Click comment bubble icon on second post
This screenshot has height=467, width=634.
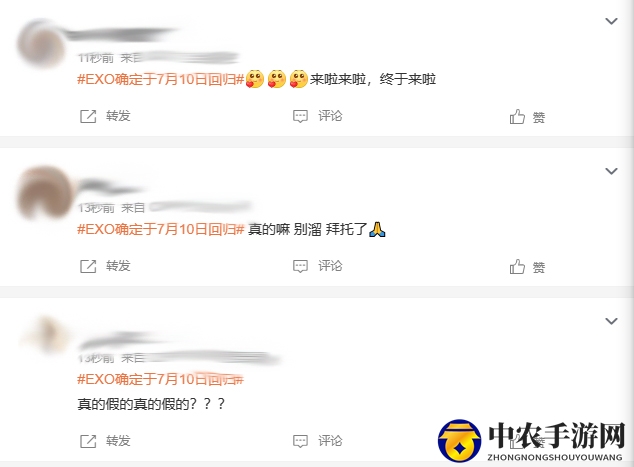(300, 266)
